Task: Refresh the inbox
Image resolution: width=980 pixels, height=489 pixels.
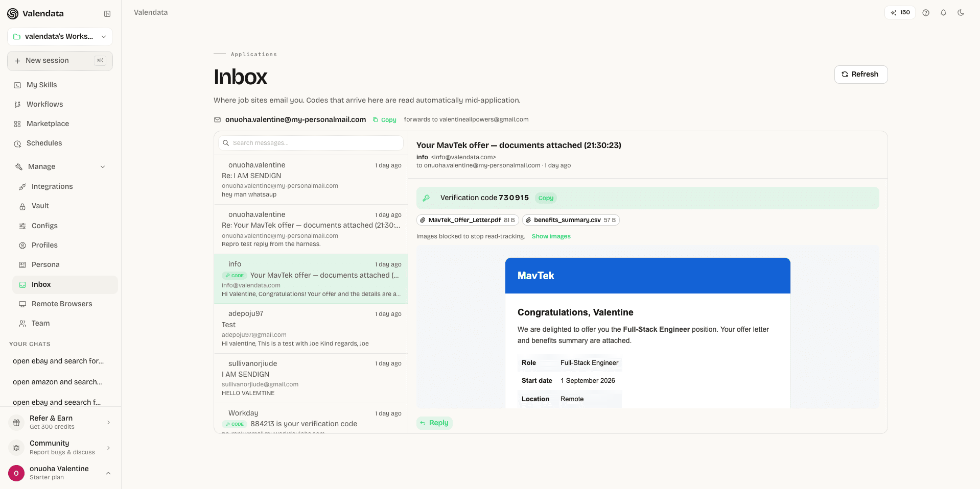Action: click(x=861, y=75)
